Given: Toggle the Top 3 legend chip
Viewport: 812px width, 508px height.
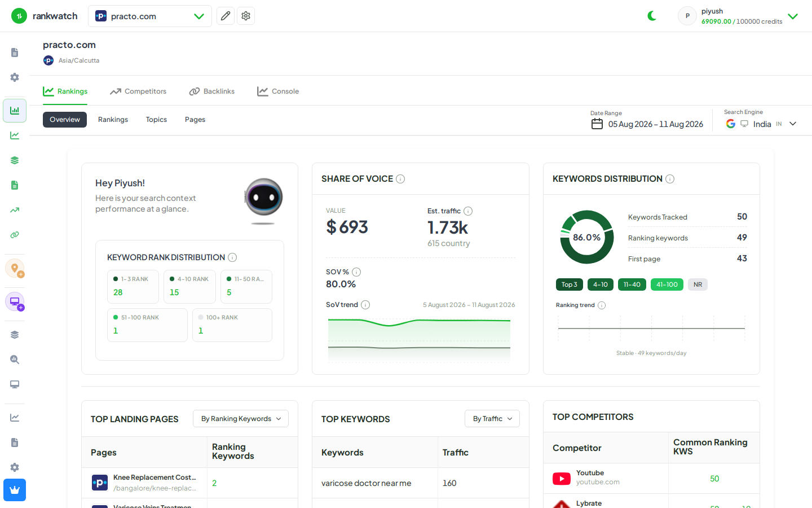Looking at the screenshot, I should coord(569,284).
